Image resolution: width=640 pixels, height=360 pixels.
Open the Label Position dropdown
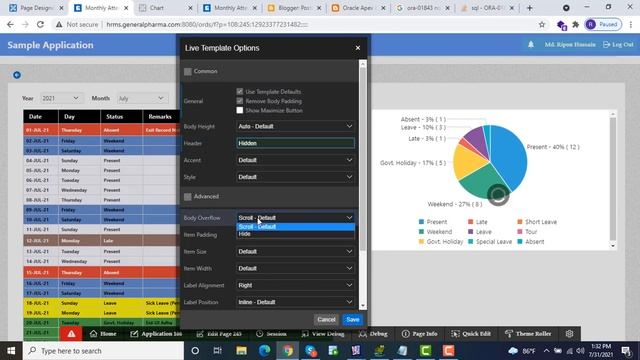click(x=295, y=302)
